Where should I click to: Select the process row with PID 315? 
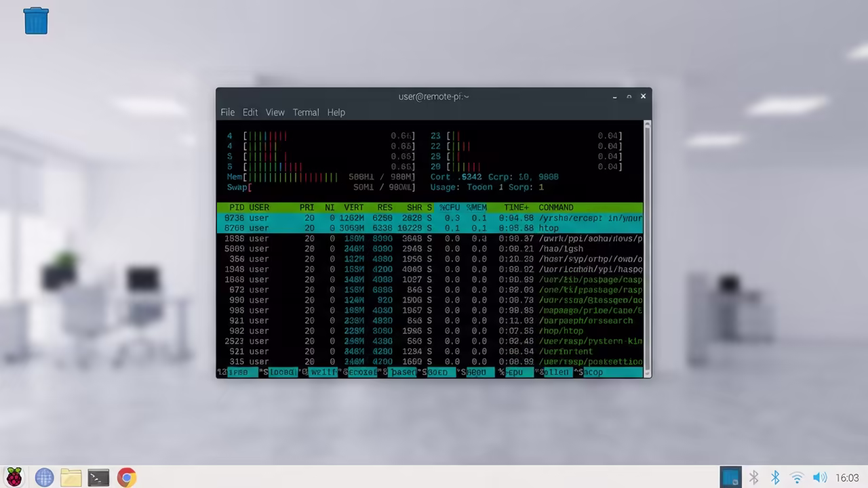coord(430,361)
